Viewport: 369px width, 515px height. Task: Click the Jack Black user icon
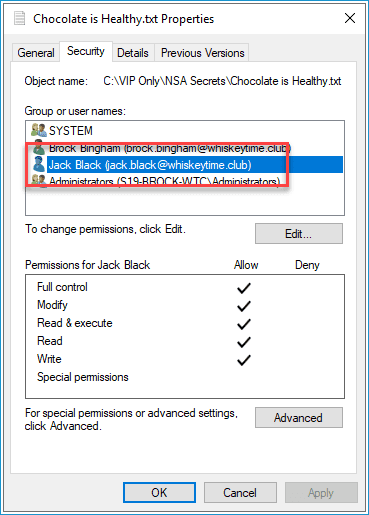(x=39, y=165)
